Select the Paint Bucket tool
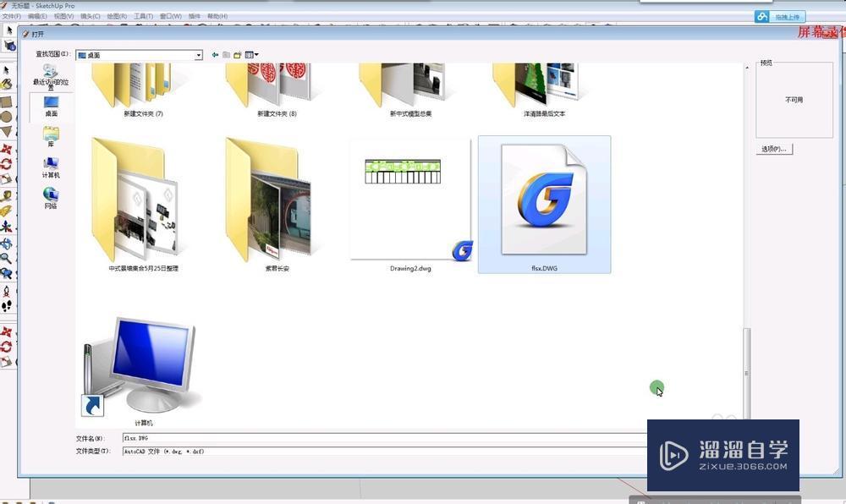 click(7, 84)
